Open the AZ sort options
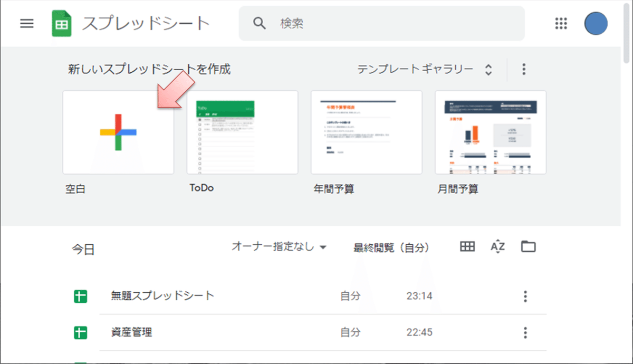The image size is (633, 364). pos(497,246)
